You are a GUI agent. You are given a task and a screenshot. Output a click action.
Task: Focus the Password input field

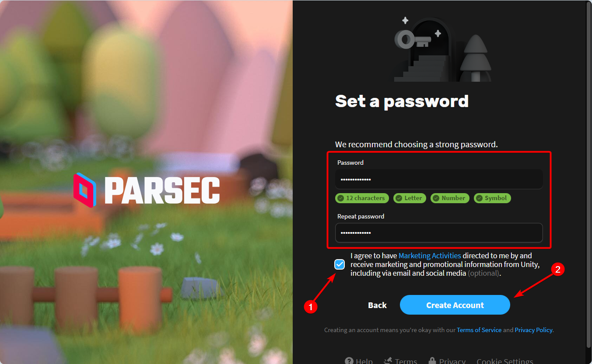click(x=439, y=179)
